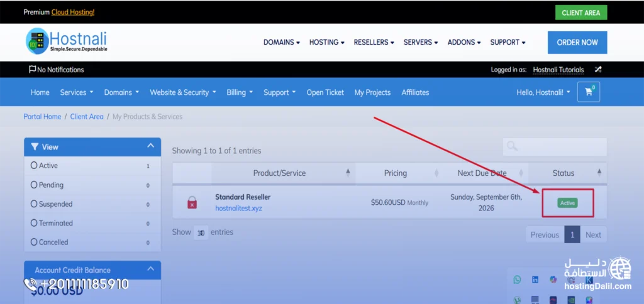Click the green Active status badge
Viewport: 644px width, 304px height.
pos(568,203)
